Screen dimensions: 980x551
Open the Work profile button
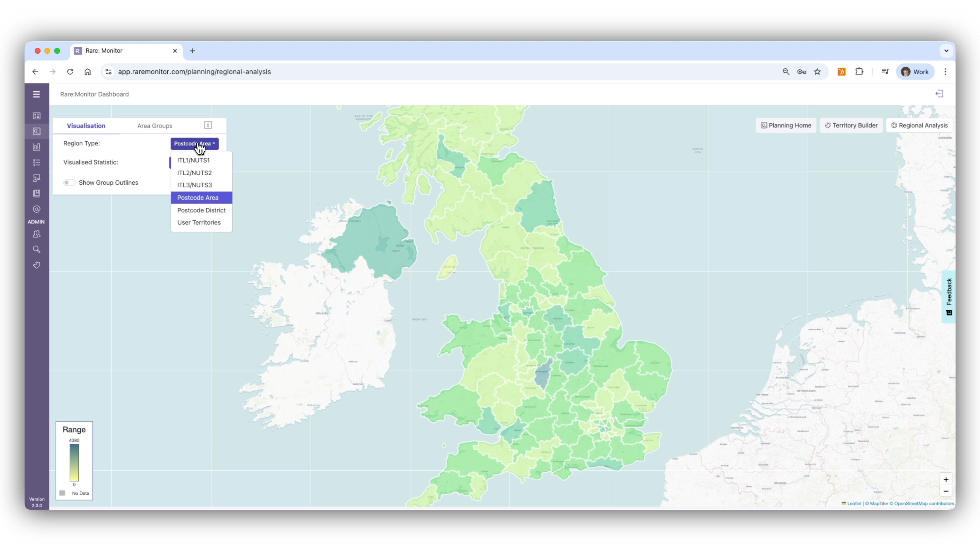[915, 71]
